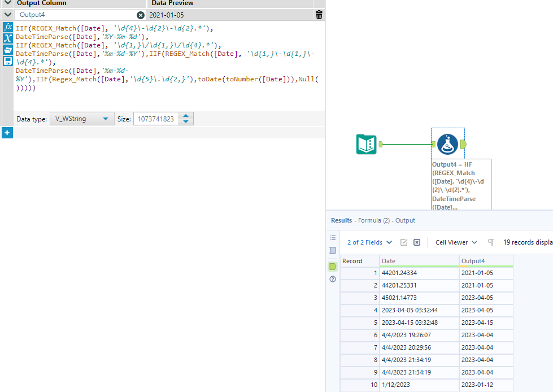Open help via the question mark button
The height and width of the screenshot is (392, 553).
point(332,278)
